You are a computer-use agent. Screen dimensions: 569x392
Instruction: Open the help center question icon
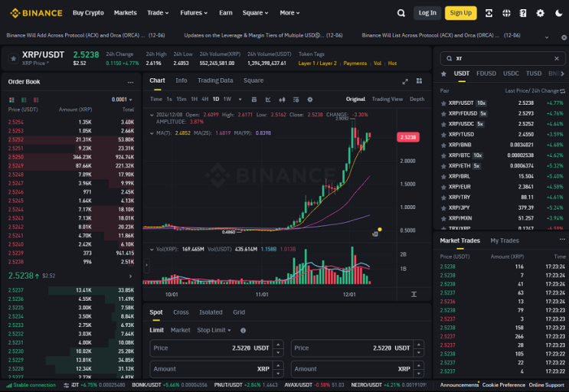[523, 13]
